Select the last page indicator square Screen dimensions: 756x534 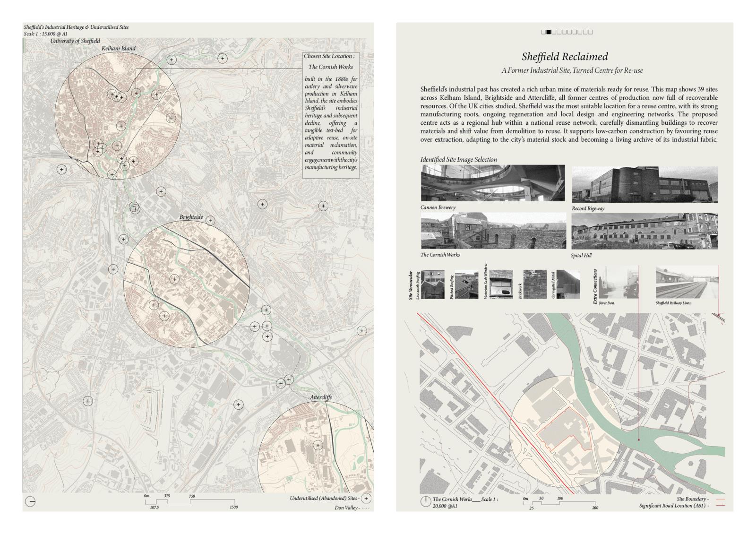(x=590, y=32)
